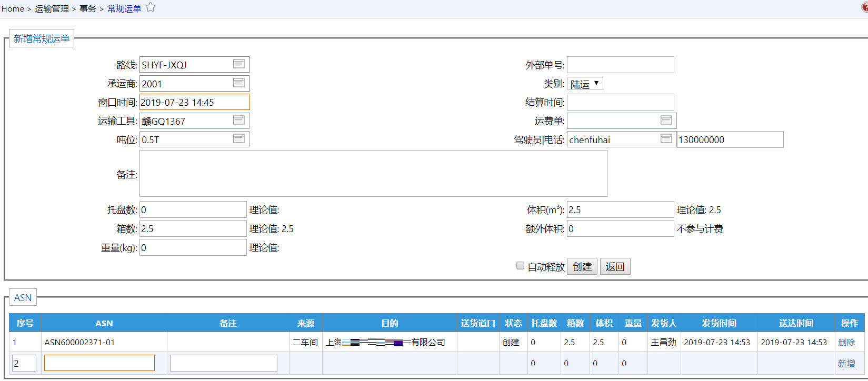Click the 操作 column header
The height and width of the screenshot is (381, 868).
click(x=850, y=323)
